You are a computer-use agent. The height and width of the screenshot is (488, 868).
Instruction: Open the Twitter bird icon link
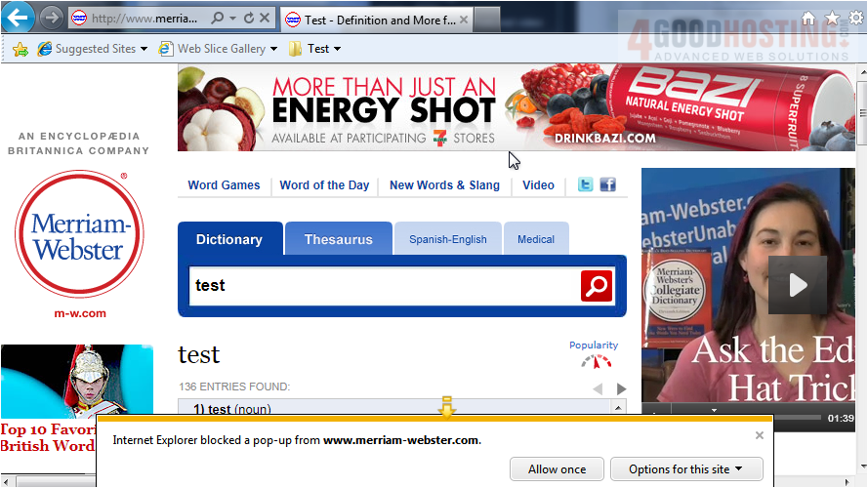click(585, 184)
